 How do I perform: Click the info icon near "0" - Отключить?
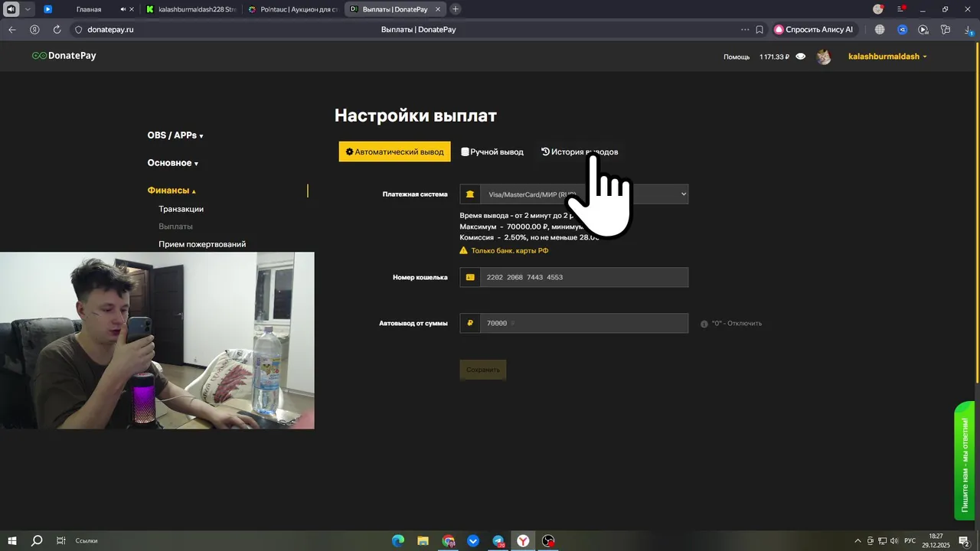[x=704, y=324]
